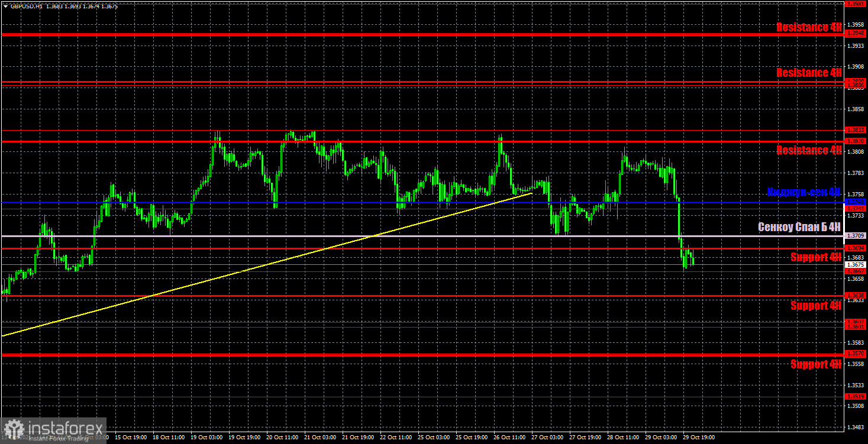Click the 1.3948 red price tag
Viewport: 868px width, 444px height.
click(x=856, y=33)
